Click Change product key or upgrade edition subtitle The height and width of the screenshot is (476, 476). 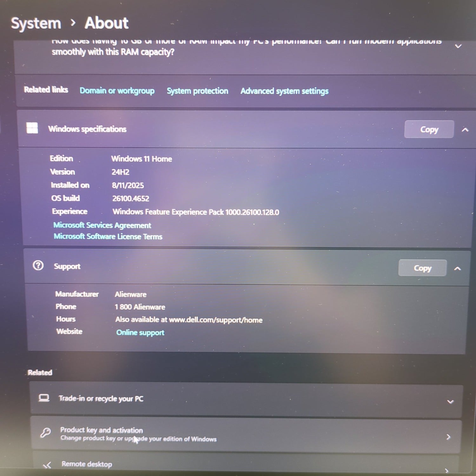click(x=138, y=439)
